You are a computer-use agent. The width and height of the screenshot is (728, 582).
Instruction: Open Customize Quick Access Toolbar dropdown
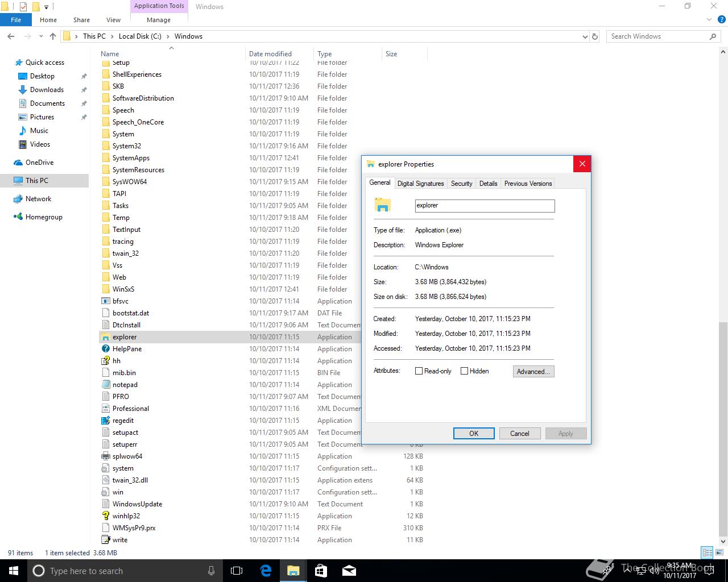point(47,7)
